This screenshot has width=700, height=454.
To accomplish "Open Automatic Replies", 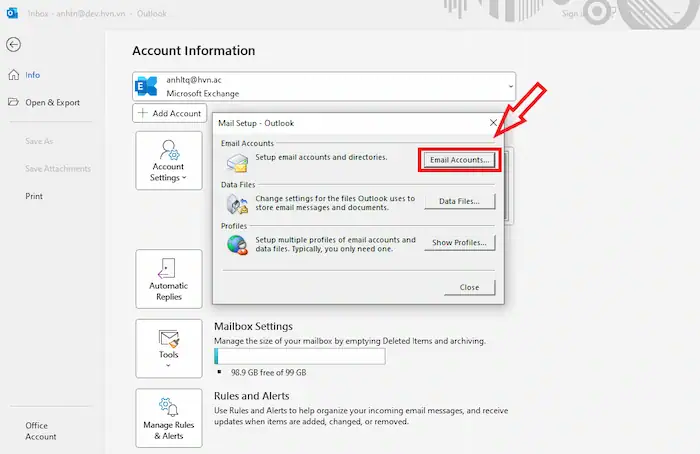I will [169, 279].
